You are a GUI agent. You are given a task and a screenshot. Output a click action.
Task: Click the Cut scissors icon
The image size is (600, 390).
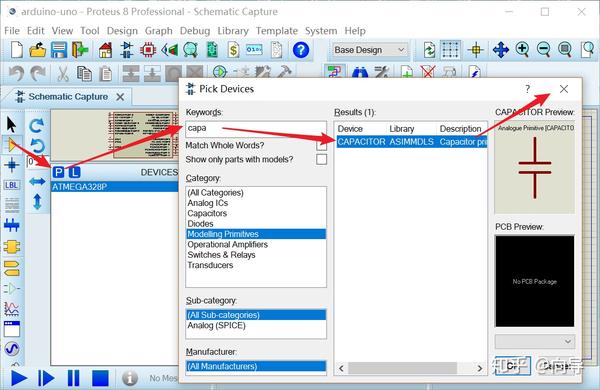click(x=63, y=73)
